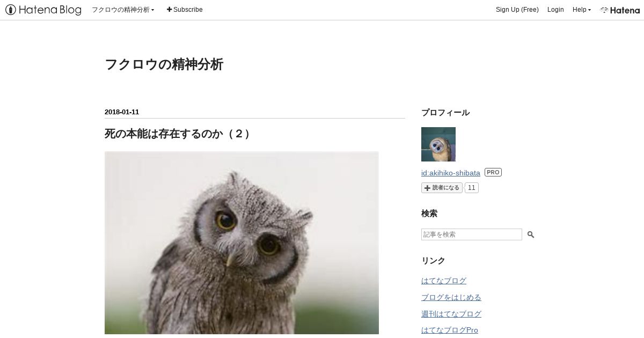Image resolution: width=644 pixels, height=338 pixels.
Task: Open the Login menu item
Action: click(555, 10)
